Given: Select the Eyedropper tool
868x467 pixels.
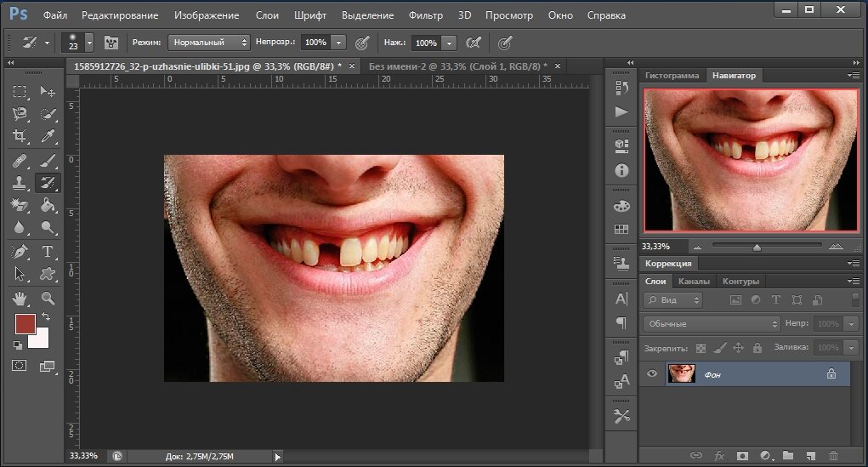Looking at the screenshot, I should (x=48, y=136).
